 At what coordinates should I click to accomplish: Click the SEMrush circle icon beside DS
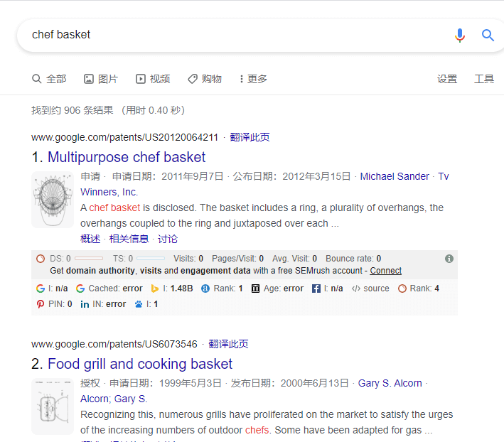pyautogui.click(x=41, y=259)
